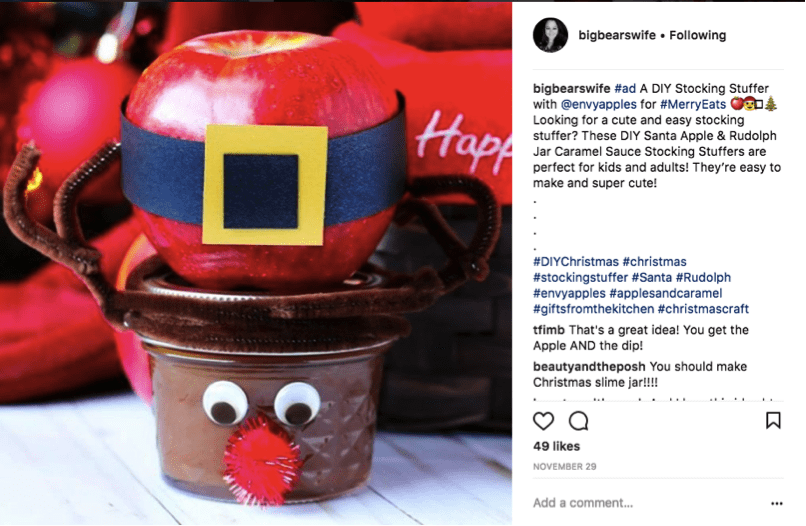This screenshot has width=806, height=526.
Task: Open the three-dot more options menu
Action: tap(777, 503)
